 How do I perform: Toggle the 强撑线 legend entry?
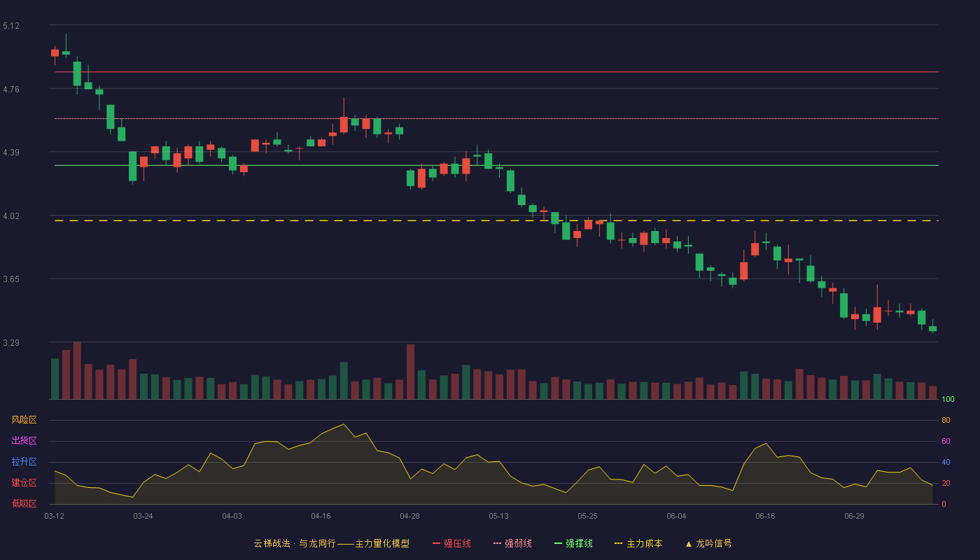pos(573,543)
